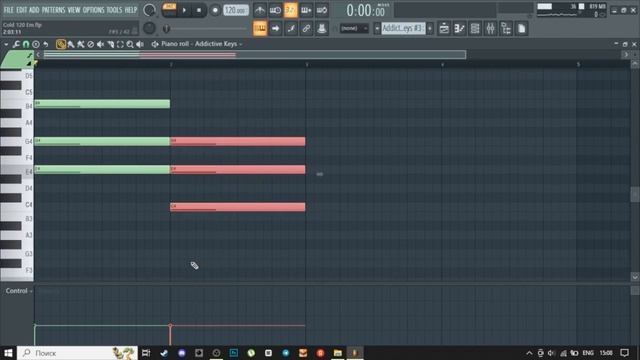Open Piano roll - Addictive Keys target channel dropdown
640x360 pixels.
[x=202, y=44]
